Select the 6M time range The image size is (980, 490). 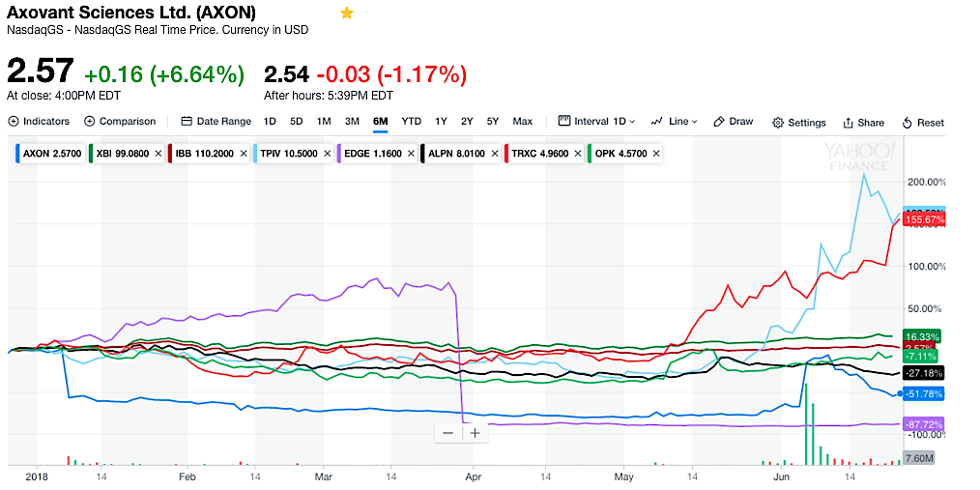pyautogui.click(x=380, y=121)
